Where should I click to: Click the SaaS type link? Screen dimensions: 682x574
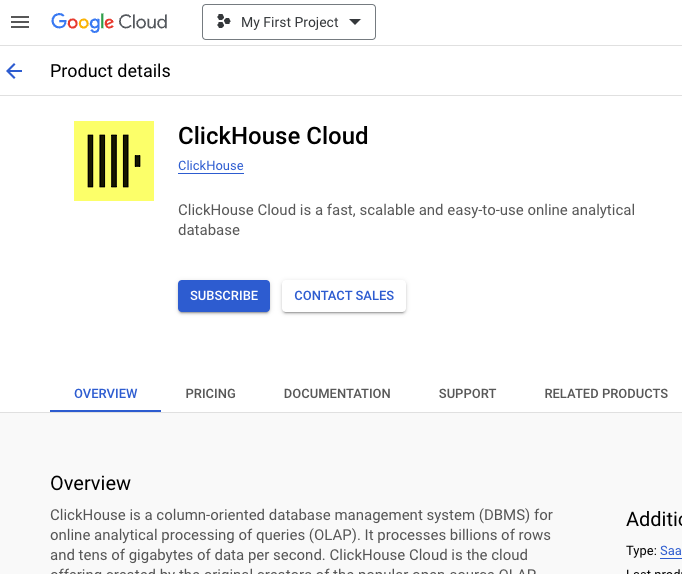click(x=670, y=551)
